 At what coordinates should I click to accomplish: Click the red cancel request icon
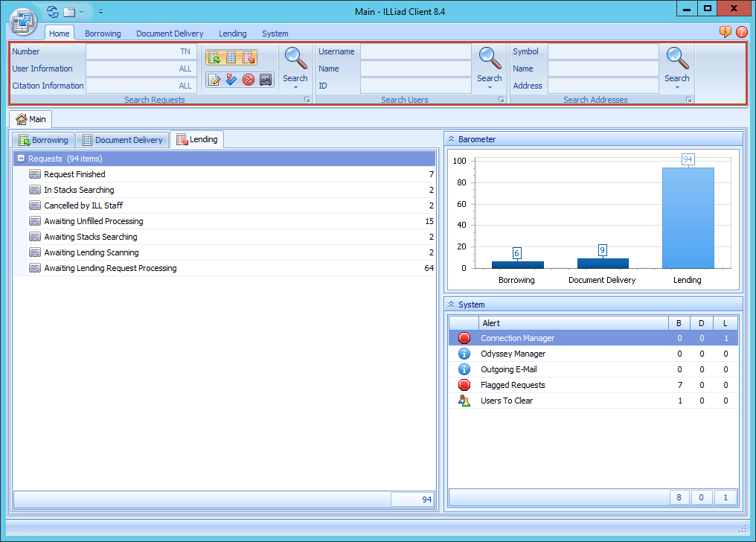click(x=248, y=80)
